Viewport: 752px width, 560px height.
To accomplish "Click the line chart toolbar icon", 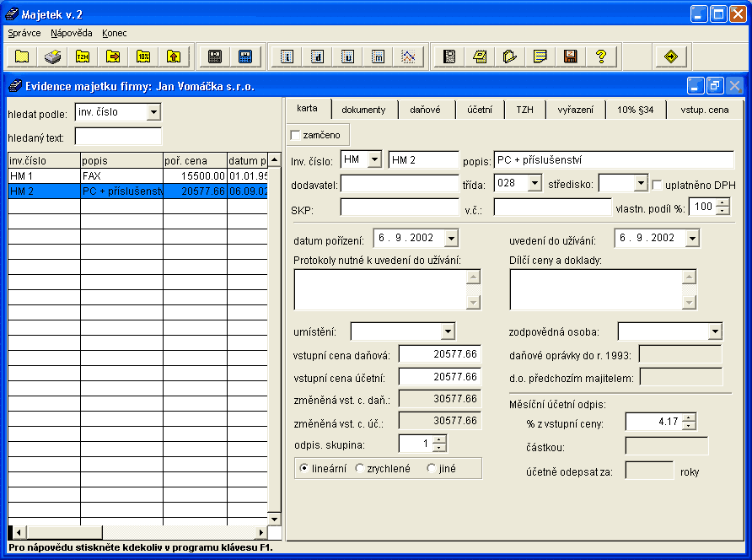I will click(x=408, y=57).
